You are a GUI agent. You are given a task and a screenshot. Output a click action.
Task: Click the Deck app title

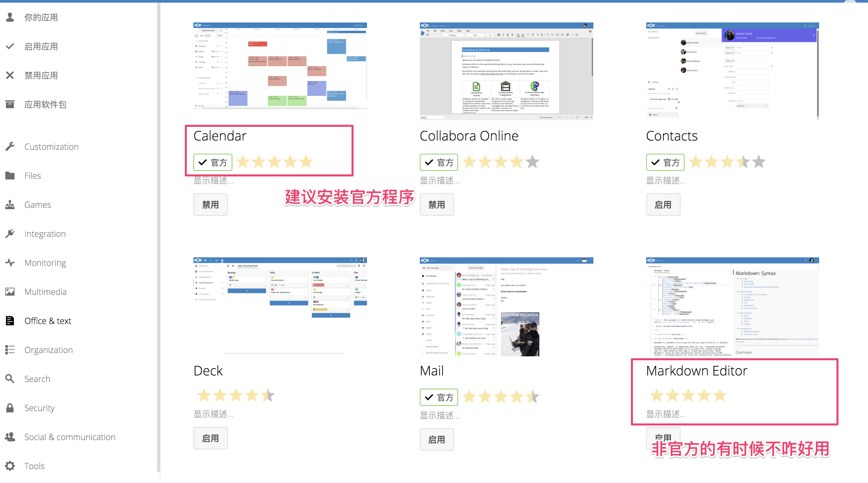(x=208, y=370)
